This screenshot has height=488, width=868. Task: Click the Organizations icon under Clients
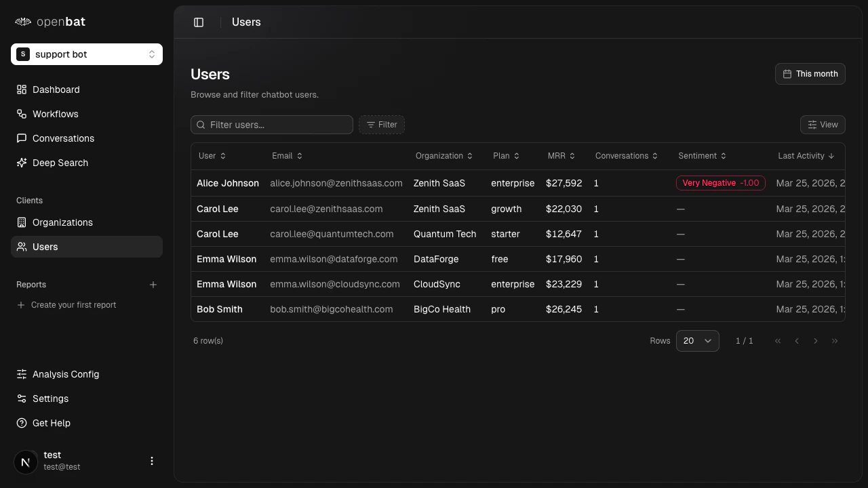coord(21,222)
